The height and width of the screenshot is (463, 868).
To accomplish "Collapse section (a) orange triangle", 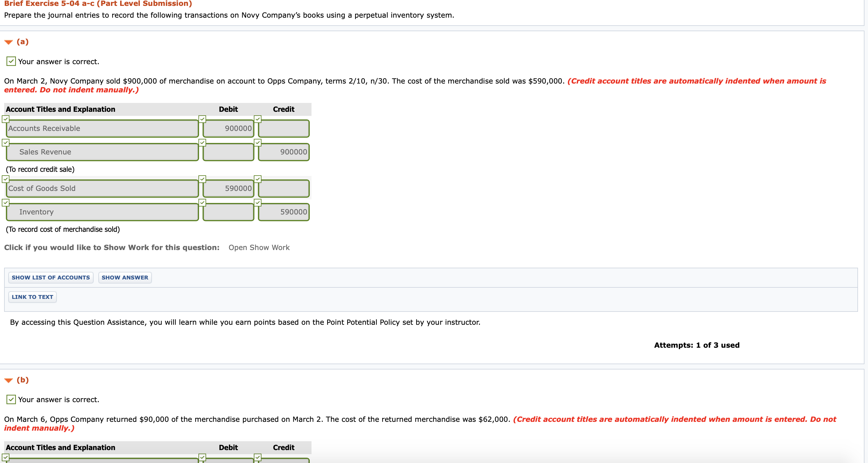I will click(9, 42).
